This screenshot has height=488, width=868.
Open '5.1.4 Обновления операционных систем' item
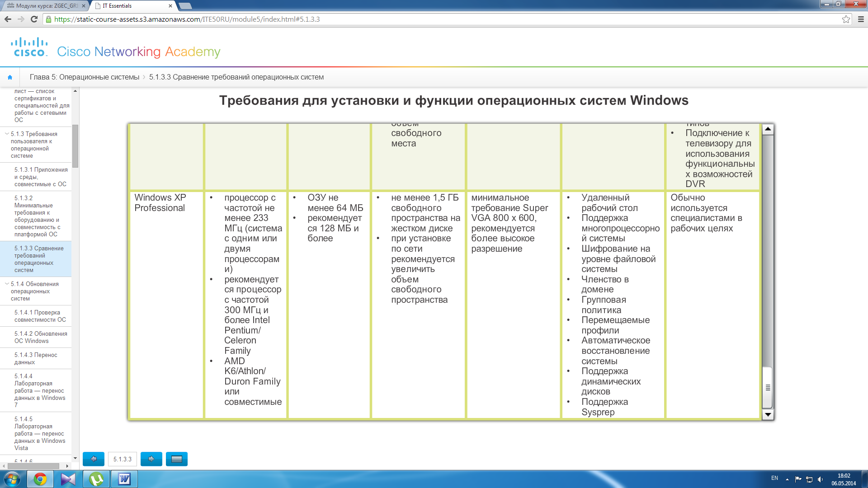(35, 291)
